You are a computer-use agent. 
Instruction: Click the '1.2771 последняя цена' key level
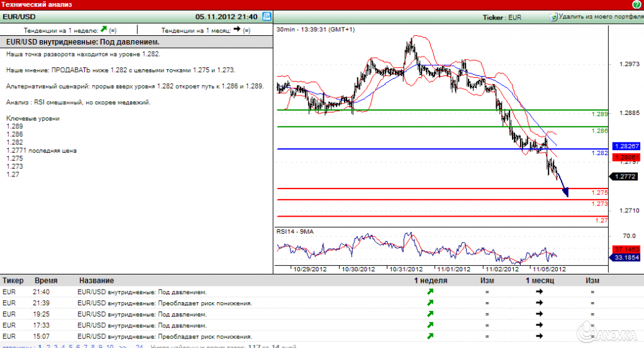(x=42, y=151)
